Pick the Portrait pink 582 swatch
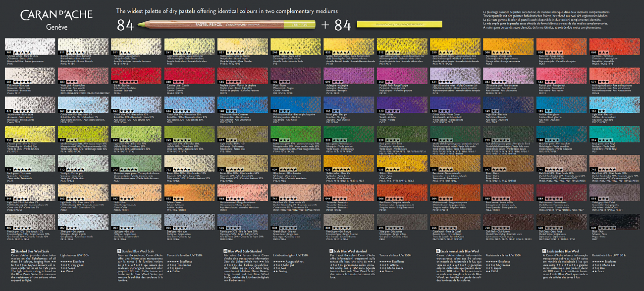Screen dimensions: 644x291 [562, 75]
